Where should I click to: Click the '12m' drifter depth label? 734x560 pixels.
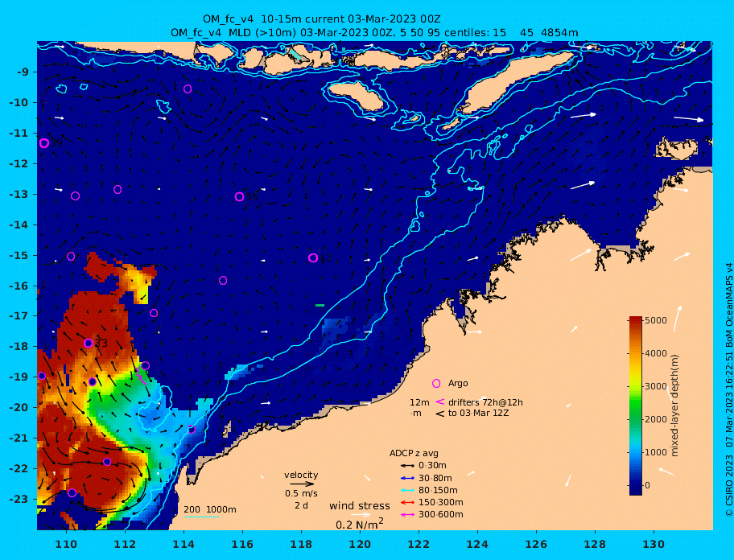[419, 402]
